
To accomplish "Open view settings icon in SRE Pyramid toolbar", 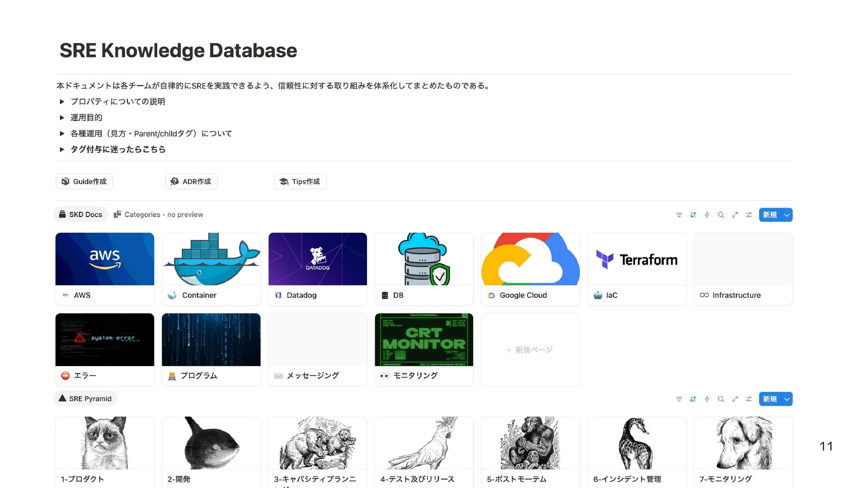I will 749,399.
